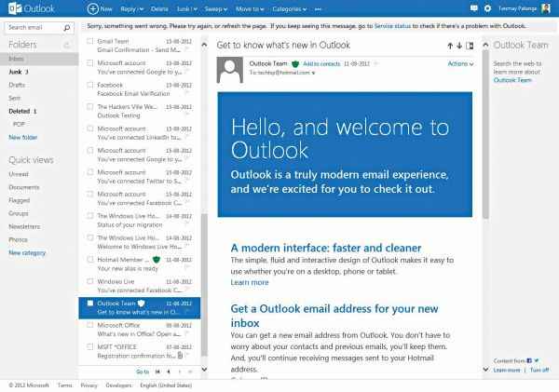The width and height of the screenshot is (559, 392).
Task: Click the Outlook logo in the header
Action: pyautogui.click(x=32, y=8)
